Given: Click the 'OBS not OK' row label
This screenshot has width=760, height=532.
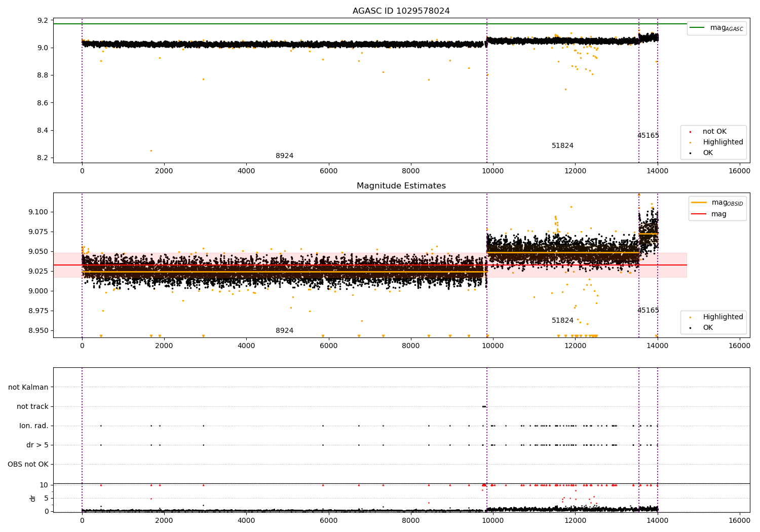Looking at the screenshot, I should (28, 464).
